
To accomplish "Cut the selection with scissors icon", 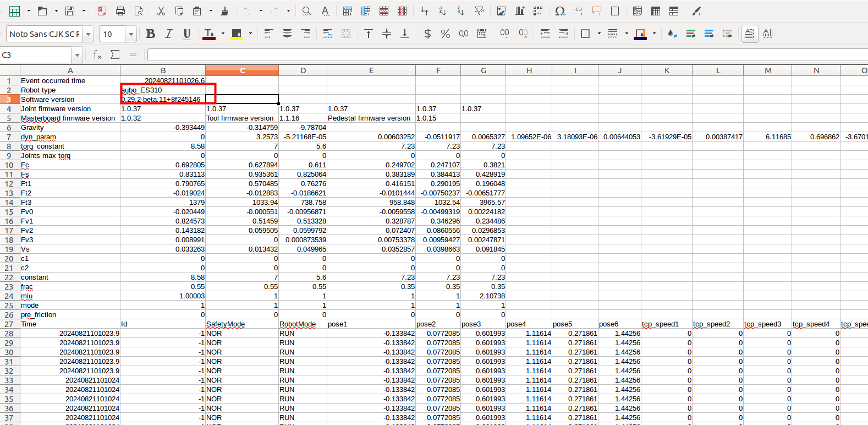I will (x=161, y=11).
